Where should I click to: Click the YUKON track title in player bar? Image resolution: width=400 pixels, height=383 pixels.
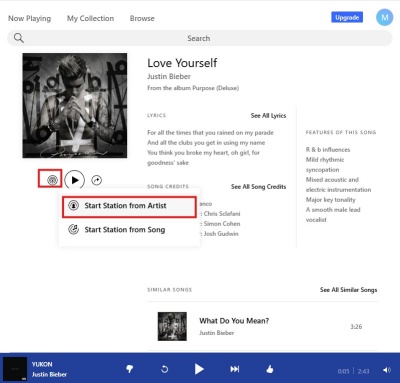click(42, 364)
